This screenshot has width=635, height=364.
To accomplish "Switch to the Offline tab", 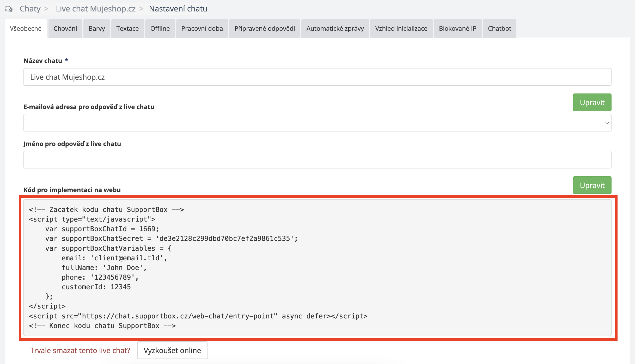I will tap(160, 29).
